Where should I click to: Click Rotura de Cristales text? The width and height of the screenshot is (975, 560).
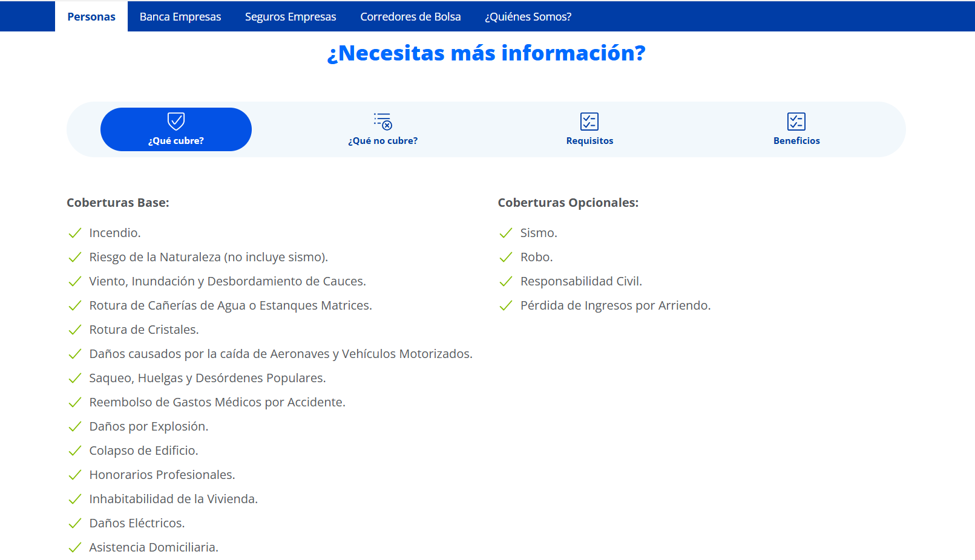click(x=144, y=330)
